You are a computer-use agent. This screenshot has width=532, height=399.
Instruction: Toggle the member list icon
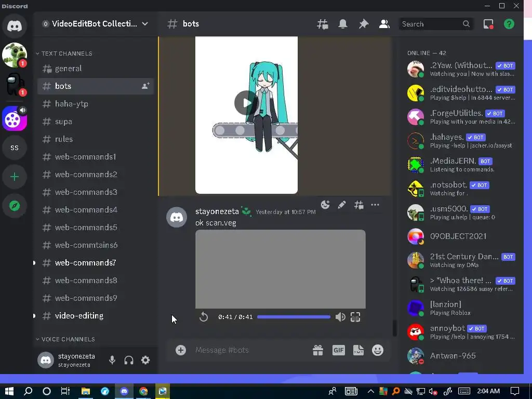tap(384, 24)
